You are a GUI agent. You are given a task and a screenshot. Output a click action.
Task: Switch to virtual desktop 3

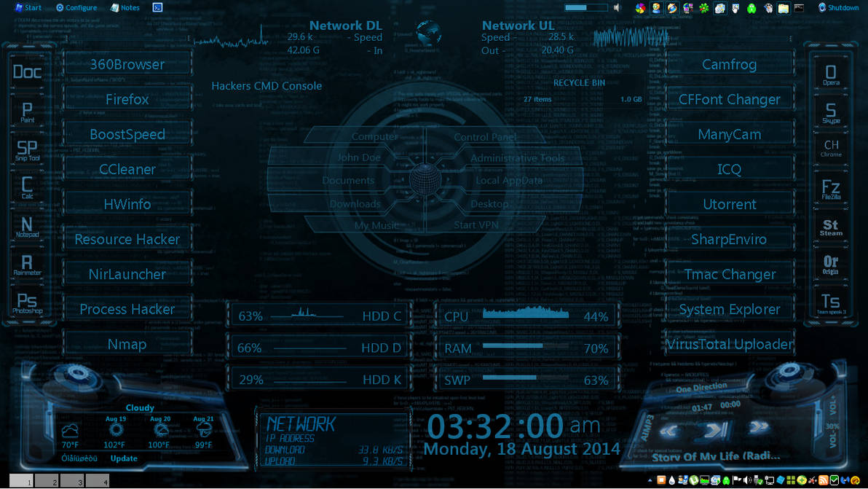[73, 481]
